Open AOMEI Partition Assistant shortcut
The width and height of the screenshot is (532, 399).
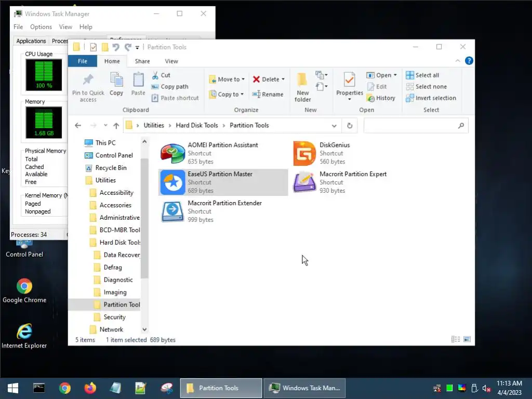click(222, 153)
